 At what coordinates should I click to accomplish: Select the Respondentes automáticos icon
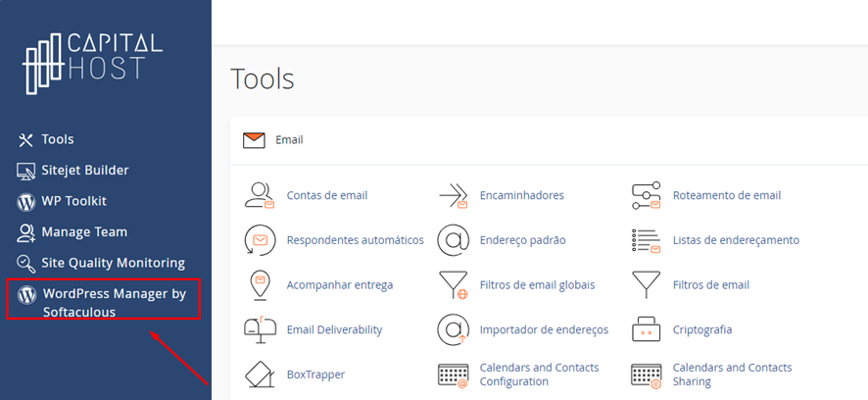pos(259,240)
